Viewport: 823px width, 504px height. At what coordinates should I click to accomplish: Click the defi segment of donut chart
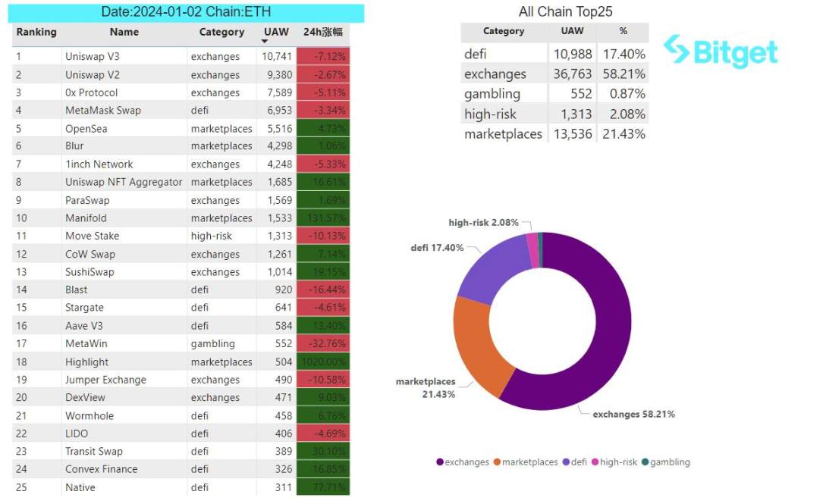click(x=493, y=267)
